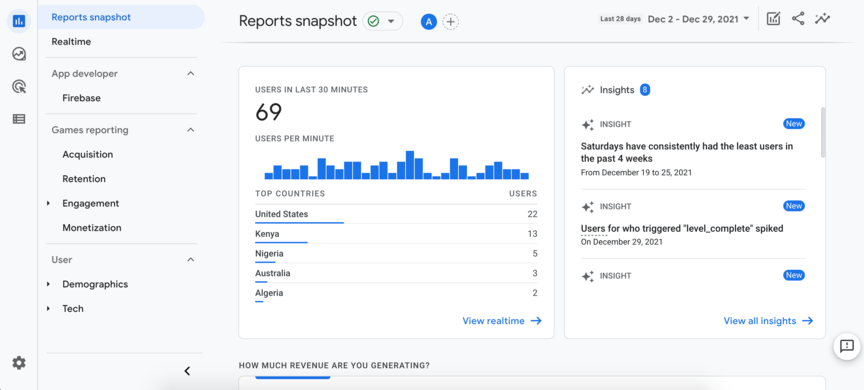This screenshot has width=864, height=390.
Task: Click the Insights panel vertical scrollbar
Action: pyautogui.click(x=823, y=133)
